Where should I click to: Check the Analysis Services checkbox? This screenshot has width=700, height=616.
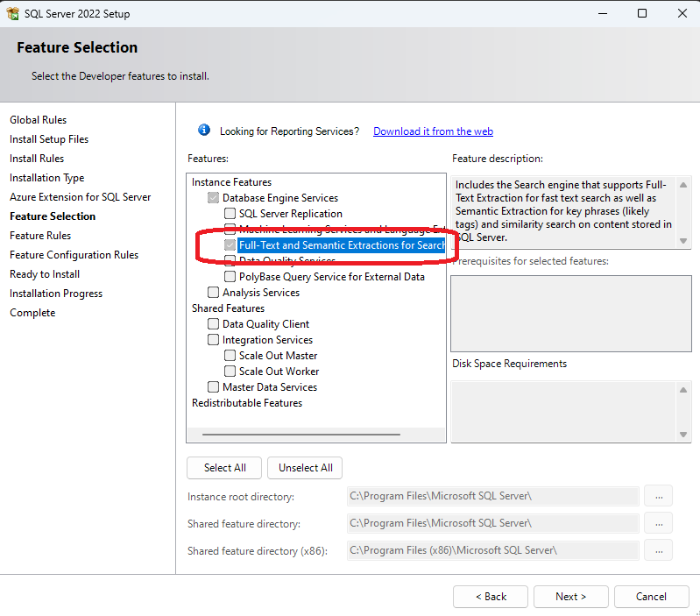[214, 293]
